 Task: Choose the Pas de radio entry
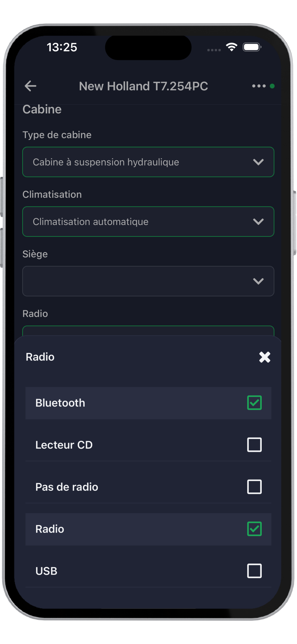(67, 487)
